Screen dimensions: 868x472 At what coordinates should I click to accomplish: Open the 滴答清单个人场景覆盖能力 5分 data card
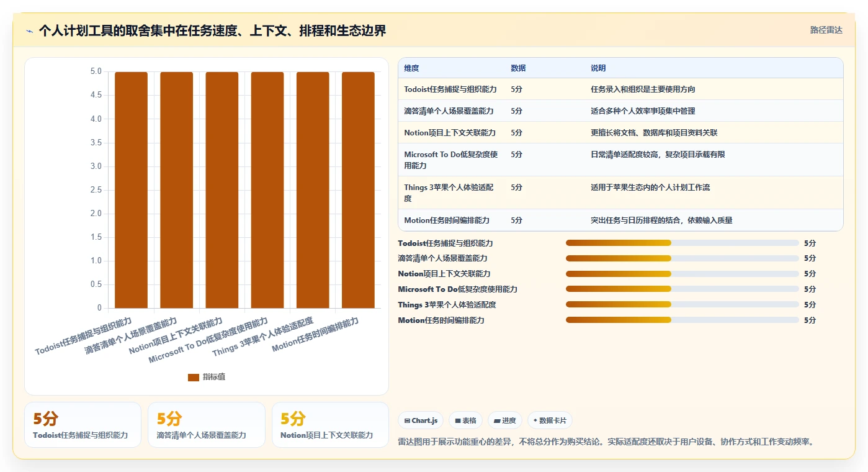207,425
